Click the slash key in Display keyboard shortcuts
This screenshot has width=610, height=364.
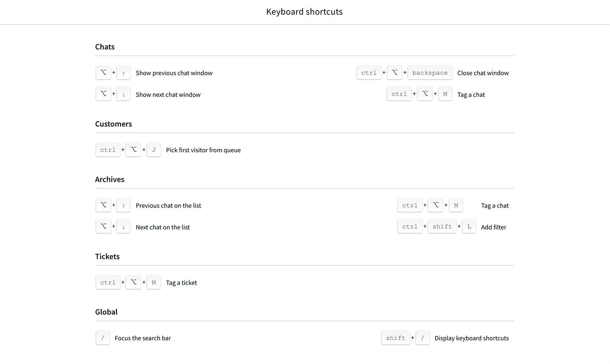click(x=422, y=338)
